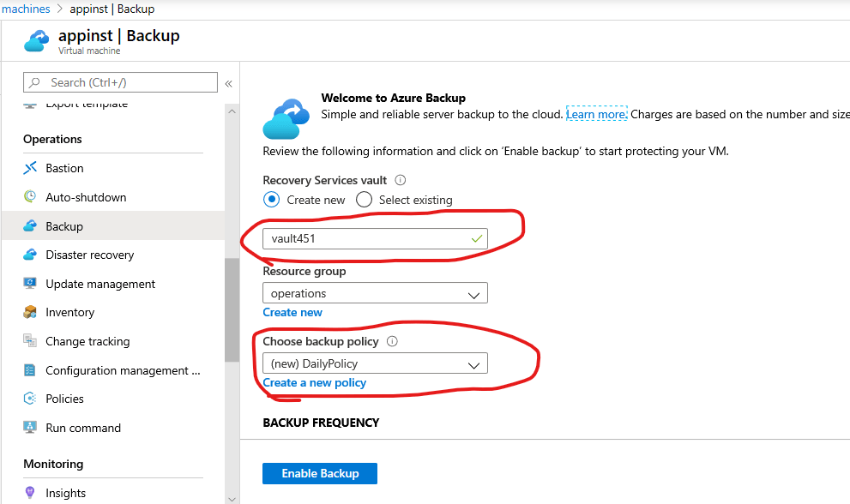The height and width of the screenshot is (504, 850).
Task: Click backup policy info icon
Action: pyautogui.click(x=392, y=341)
